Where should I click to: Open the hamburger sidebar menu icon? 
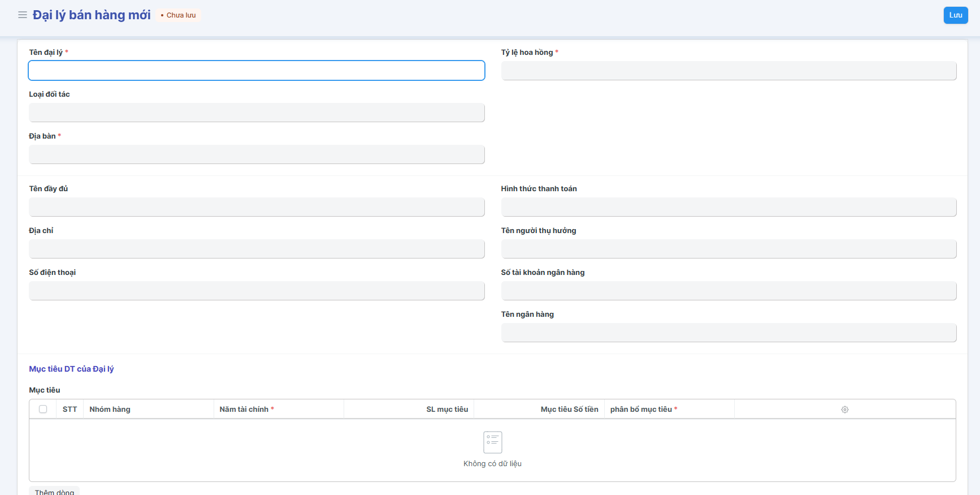click(23, 15)
